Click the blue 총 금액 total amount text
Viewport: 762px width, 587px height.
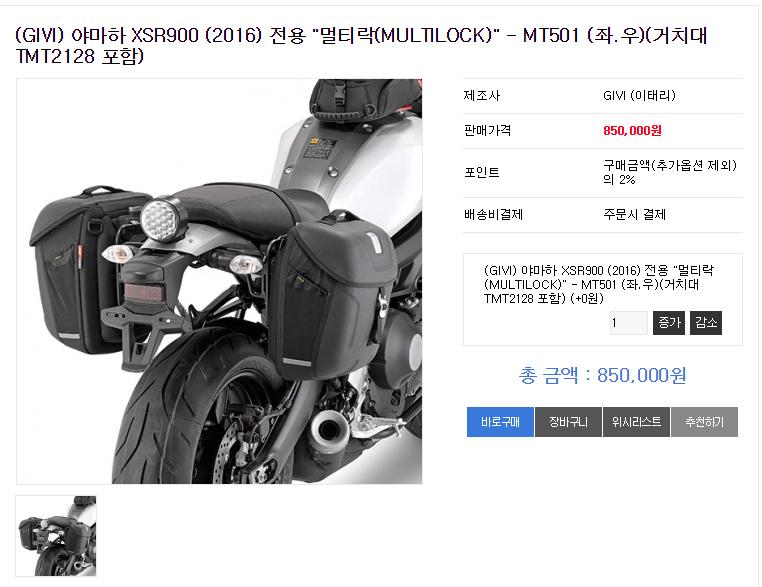(602, 375)
